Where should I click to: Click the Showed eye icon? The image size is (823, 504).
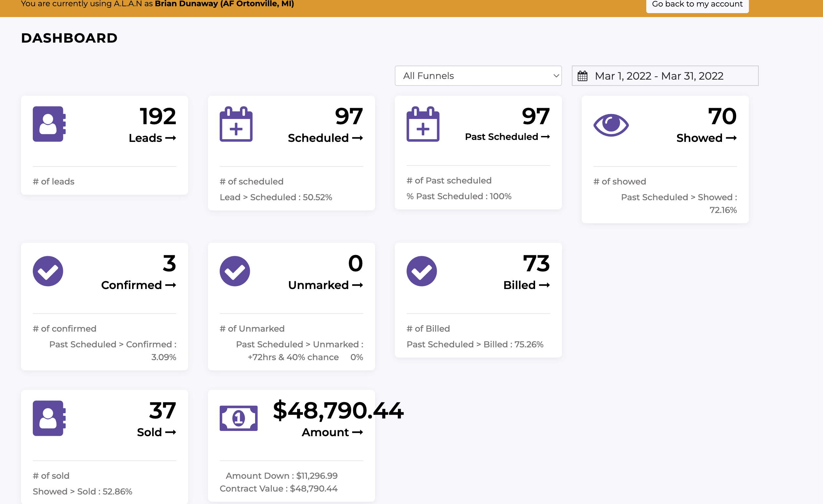click(x=611, y=125)
